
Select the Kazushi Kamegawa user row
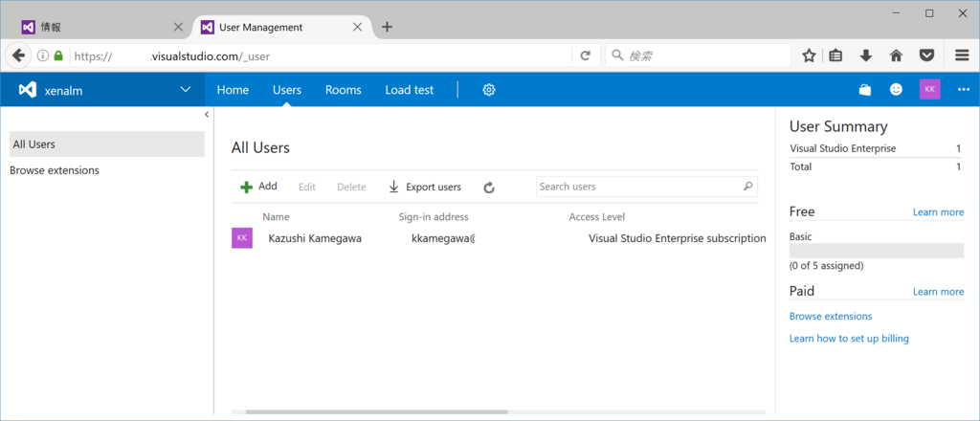click(499, 238)
